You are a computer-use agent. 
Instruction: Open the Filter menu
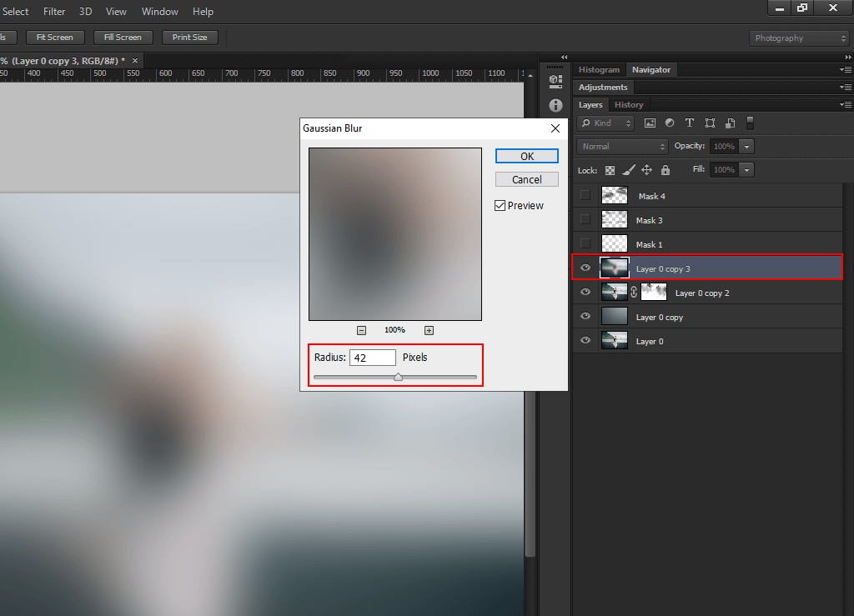(54, 12)
